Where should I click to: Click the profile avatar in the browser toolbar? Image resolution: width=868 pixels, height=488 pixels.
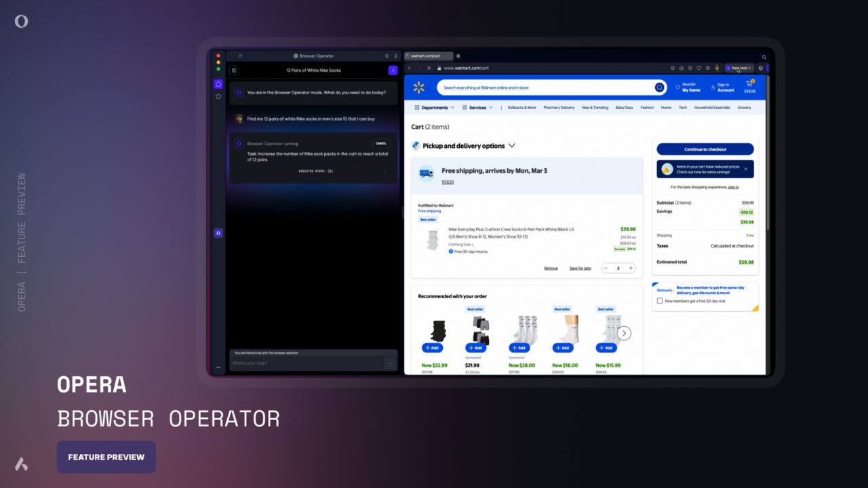point(716,68)
